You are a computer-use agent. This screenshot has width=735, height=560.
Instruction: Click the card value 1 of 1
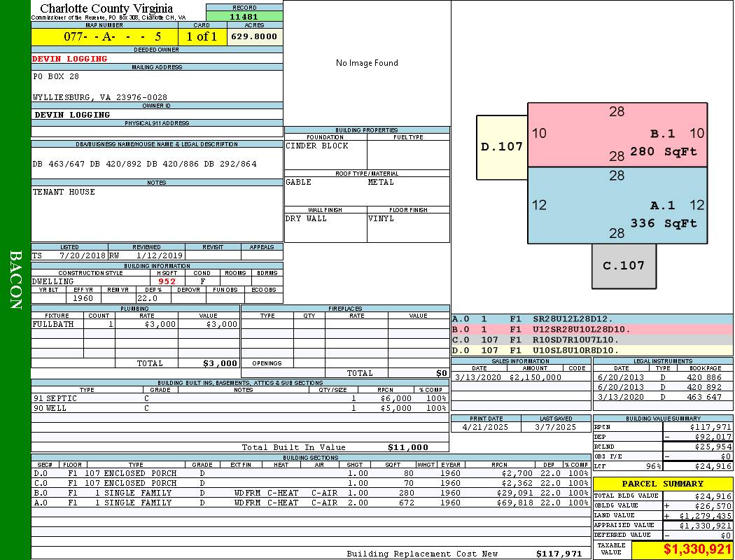click(x=202, y=36)
